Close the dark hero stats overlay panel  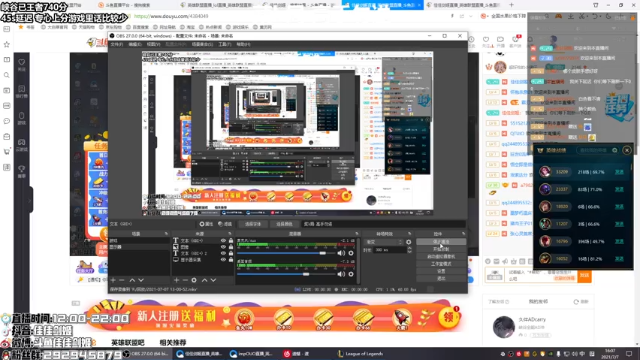point(627,150)
